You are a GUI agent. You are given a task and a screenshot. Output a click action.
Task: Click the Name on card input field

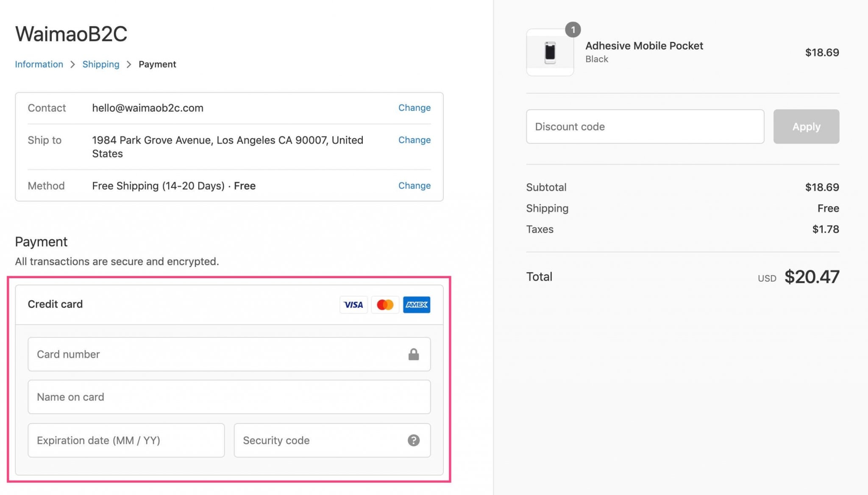pyautogui.click(x=229, y=397)
